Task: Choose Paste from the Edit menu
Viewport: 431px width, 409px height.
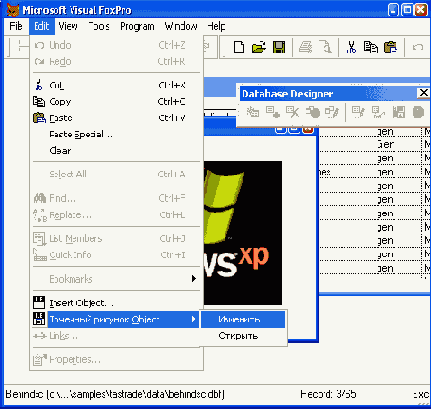Action: [x=116, y=118]
